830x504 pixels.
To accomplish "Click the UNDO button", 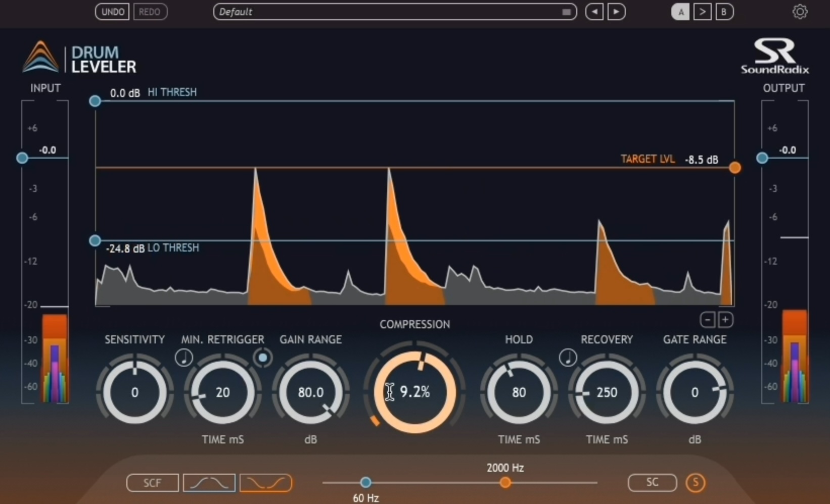I will (x=112, y=12).
